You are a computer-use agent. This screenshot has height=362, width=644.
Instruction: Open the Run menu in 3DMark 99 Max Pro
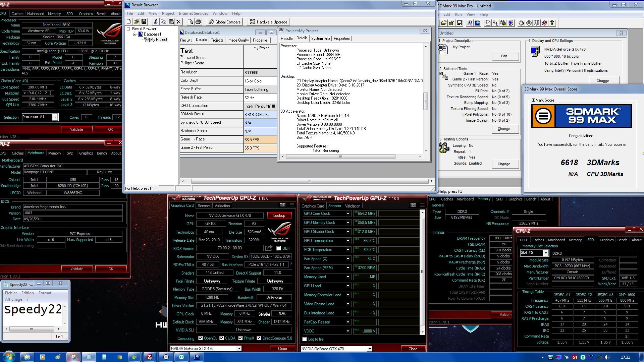(x=458, y=14)
